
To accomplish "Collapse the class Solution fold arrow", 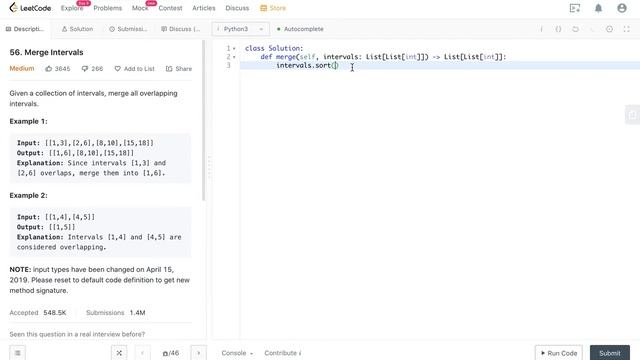I will (x=234, y=48).
